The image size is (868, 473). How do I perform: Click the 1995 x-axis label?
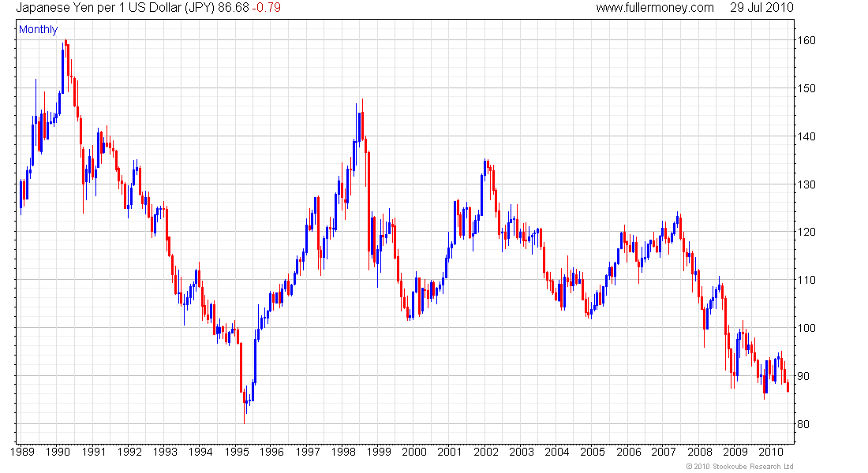click(237, 452)
